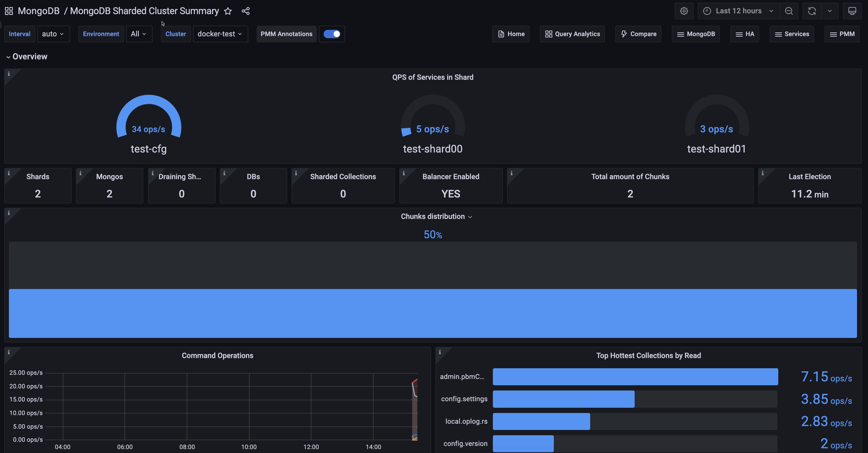Click the admin.pbmC... collection bar
This screenshot has width=868, height=453.
click(635, 377)
